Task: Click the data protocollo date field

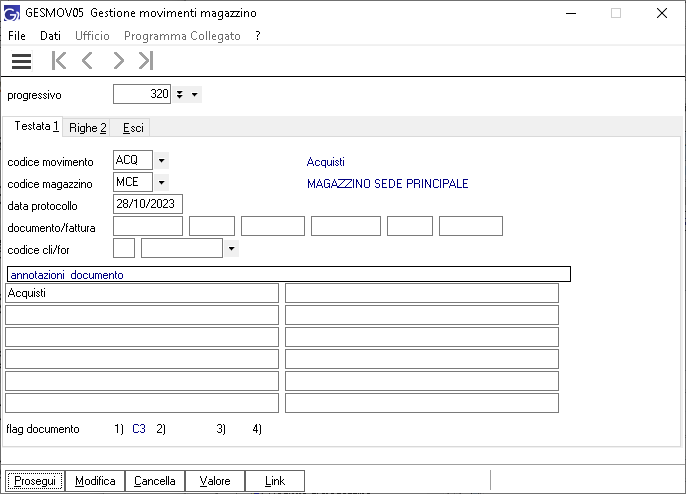Action: 148,204
